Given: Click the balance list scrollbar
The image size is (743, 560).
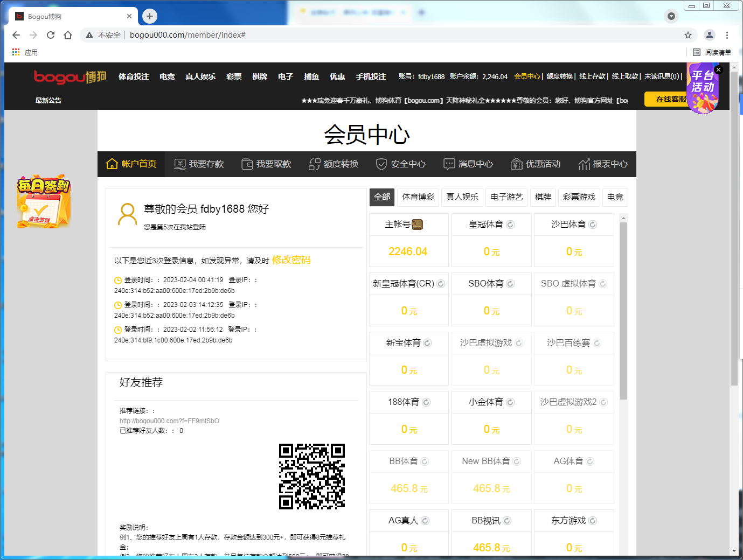Looking at the screenshot, I should tap(623, 311).
